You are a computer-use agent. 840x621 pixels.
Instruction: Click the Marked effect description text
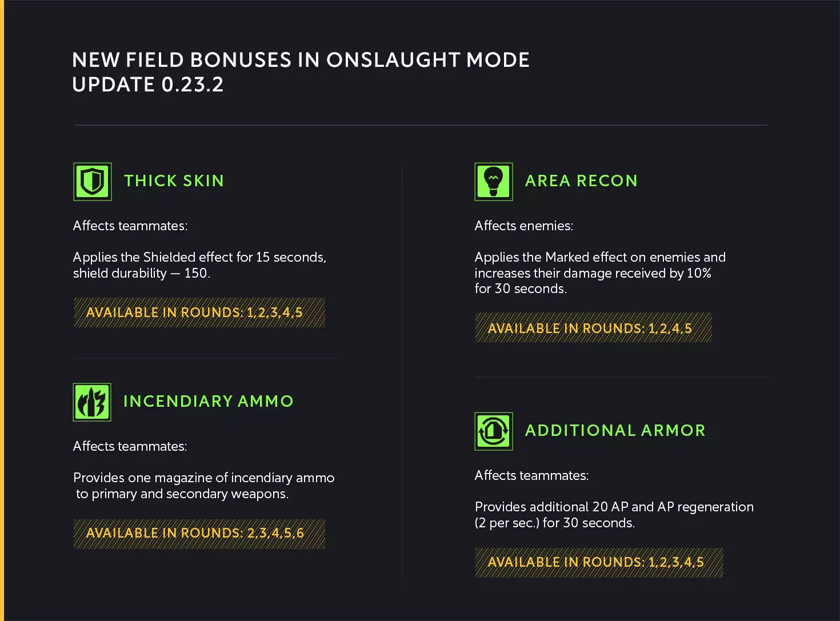[599, 273]
